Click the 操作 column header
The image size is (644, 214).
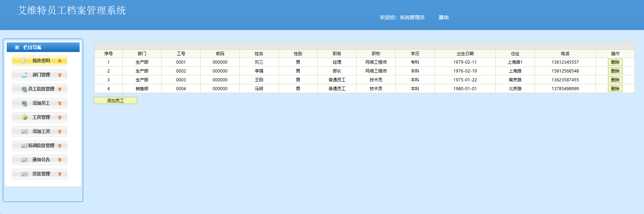pyautogui.click(x=615, y=54)
